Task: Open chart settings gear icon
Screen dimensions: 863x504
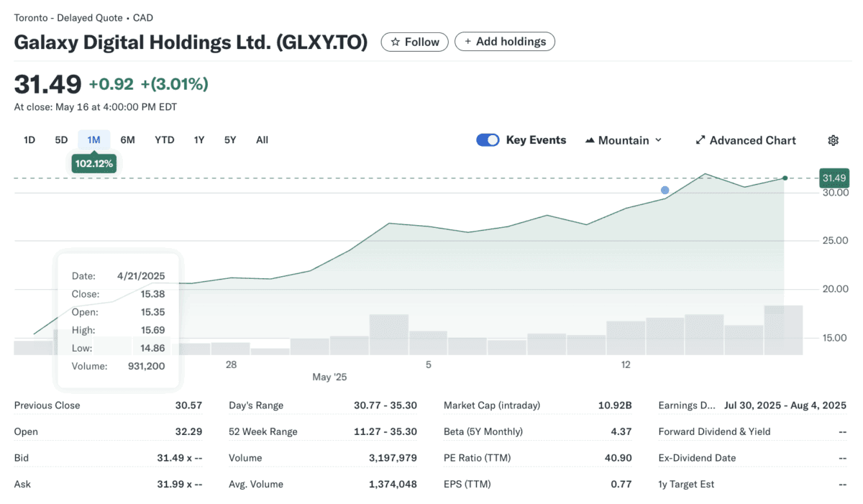Action: 834,140
